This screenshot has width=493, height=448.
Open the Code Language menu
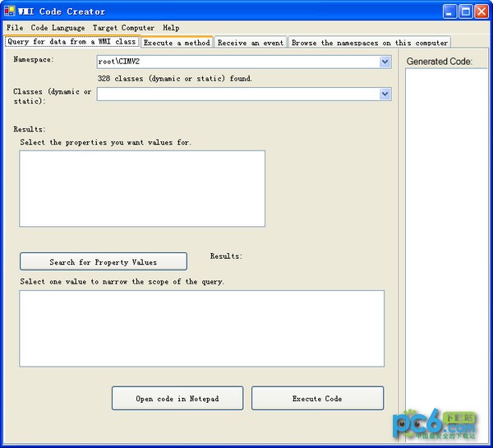coord(58,28)
